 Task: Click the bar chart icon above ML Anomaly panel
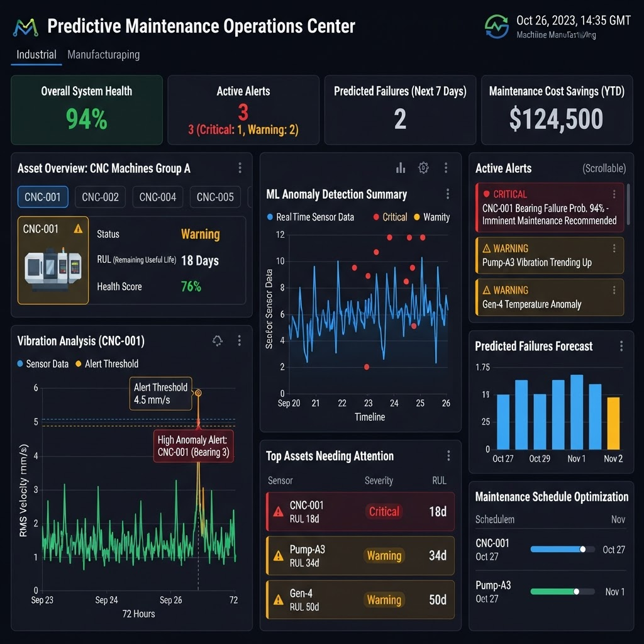pos(401,167)
